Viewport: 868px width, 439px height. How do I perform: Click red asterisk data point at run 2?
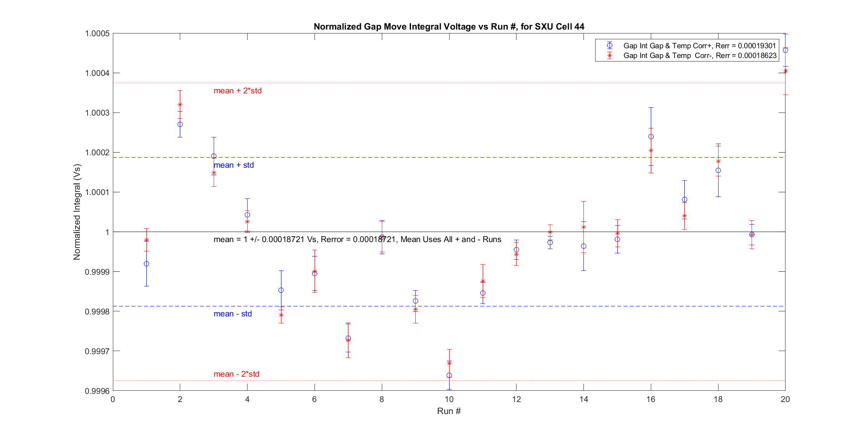coord(180,104)
